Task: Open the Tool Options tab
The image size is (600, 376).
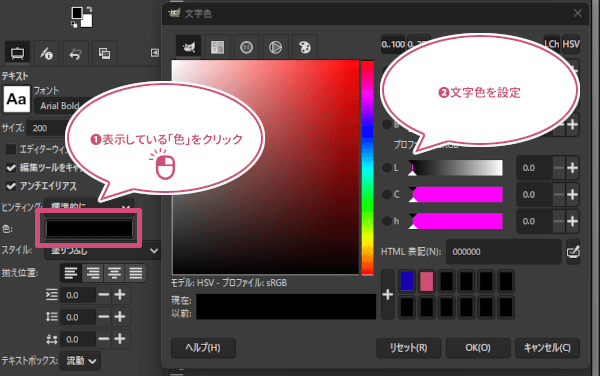Action: (x=18, y=53)
